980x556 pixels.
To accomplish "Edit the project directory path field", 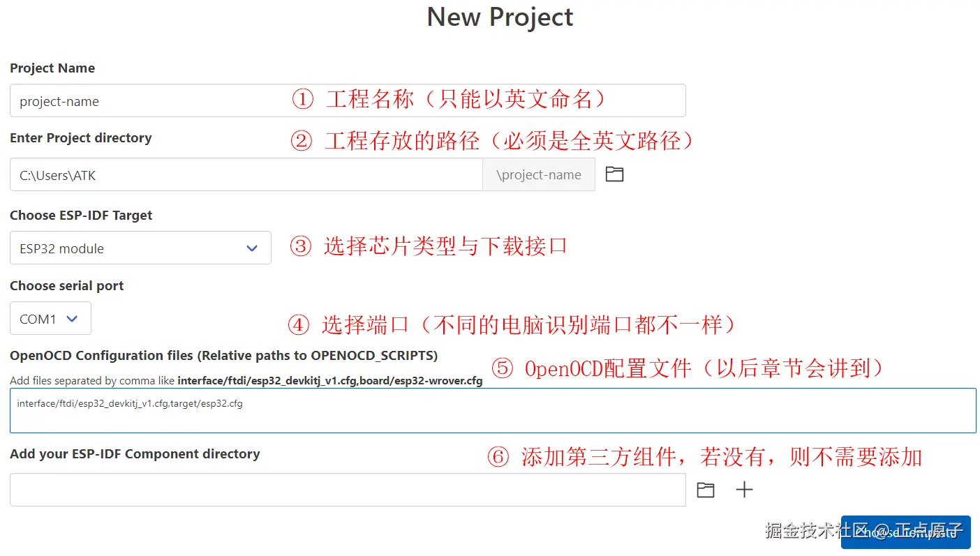I will pos(246,174).
